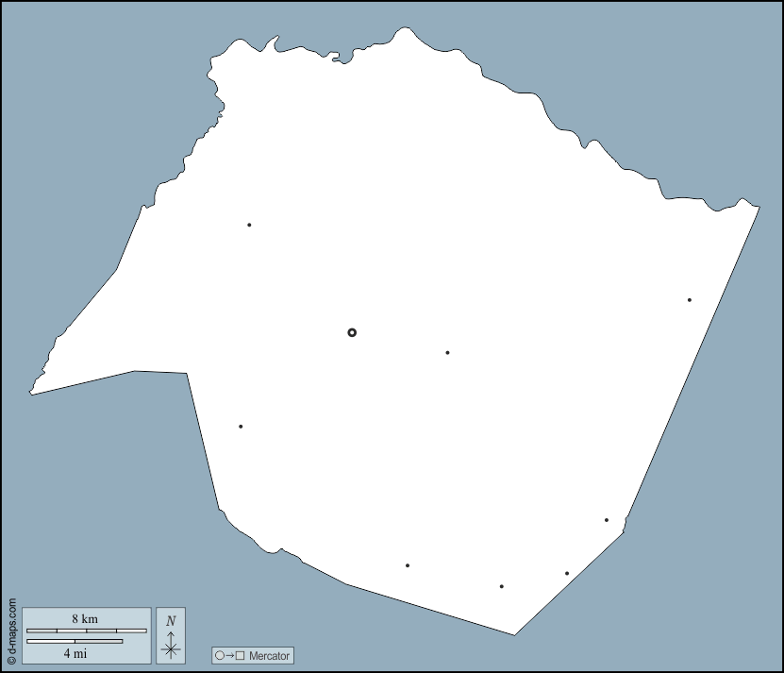
Task: Click the city dot near the southern coastline
Action: point(500,585)
